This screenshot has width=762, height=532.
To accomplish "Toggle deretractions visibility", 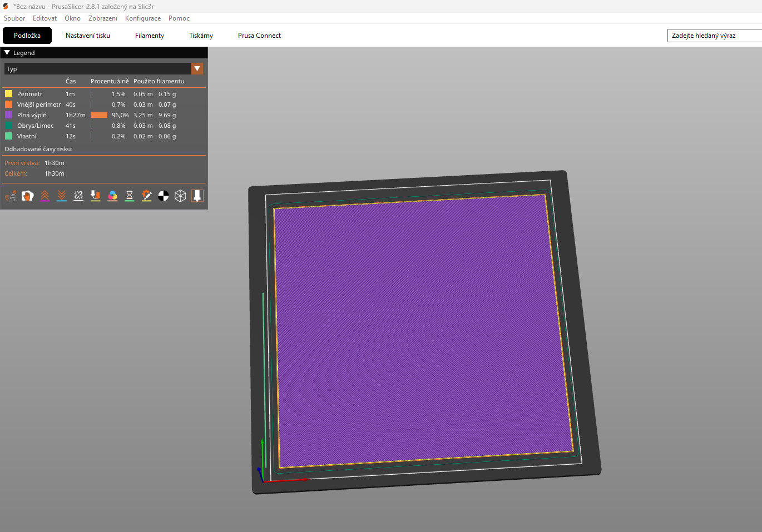I will coord(61,196).
